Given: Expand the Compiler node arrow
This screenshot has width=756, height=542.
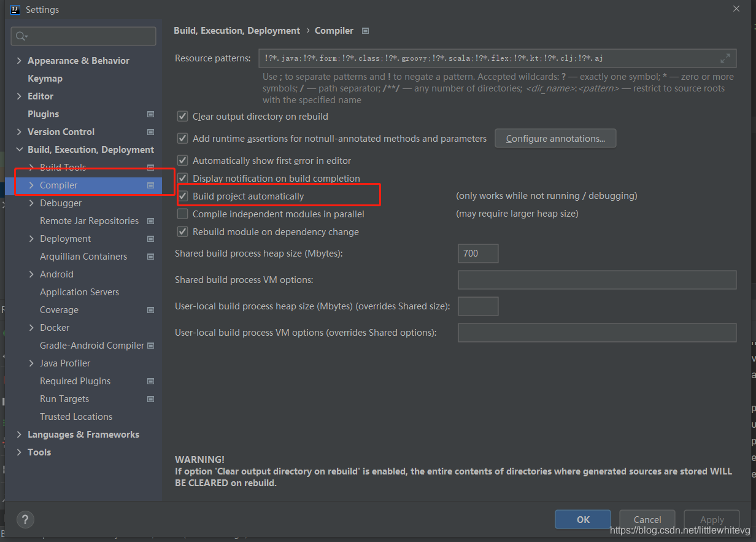Looking at the screenshot, I should 31,185.
